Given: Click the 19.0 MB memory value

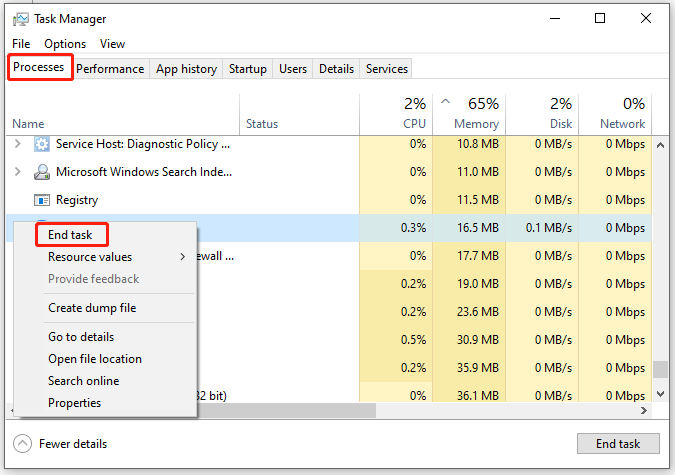Looking at the screenshot, I should click(477, 284).
